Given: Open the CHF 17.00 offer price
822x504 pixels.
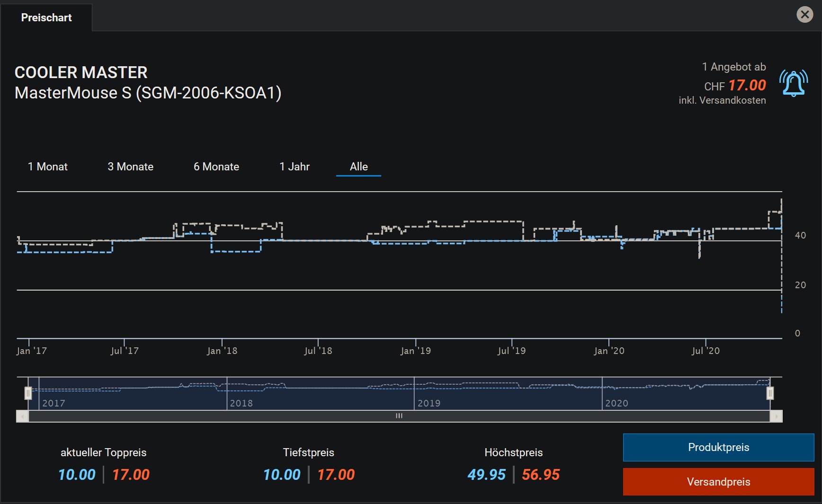Looking at the screenshot, I should click(747, 86).
